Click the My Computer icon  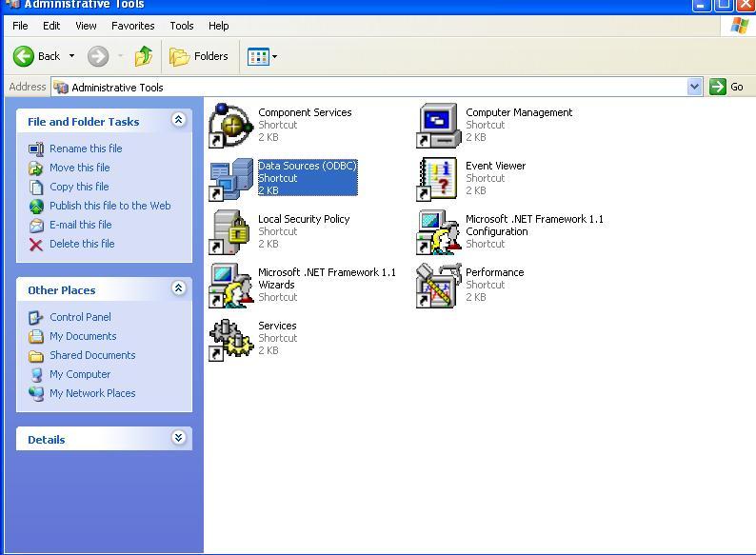click(x=36, y=375)
